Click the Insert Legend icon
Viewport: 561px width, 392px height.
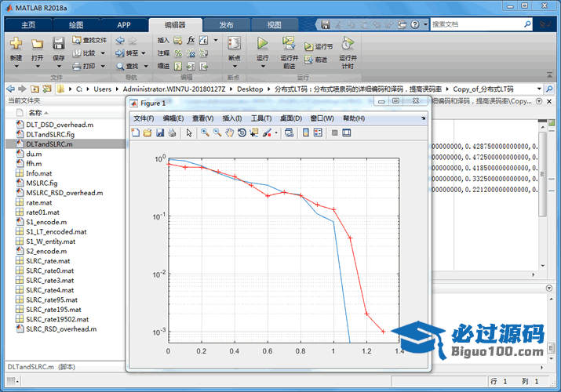(x=318, y=133)
